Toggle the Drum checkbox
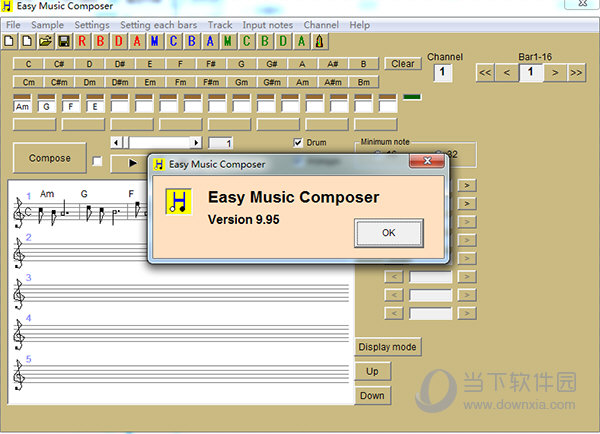 point(298,143)
